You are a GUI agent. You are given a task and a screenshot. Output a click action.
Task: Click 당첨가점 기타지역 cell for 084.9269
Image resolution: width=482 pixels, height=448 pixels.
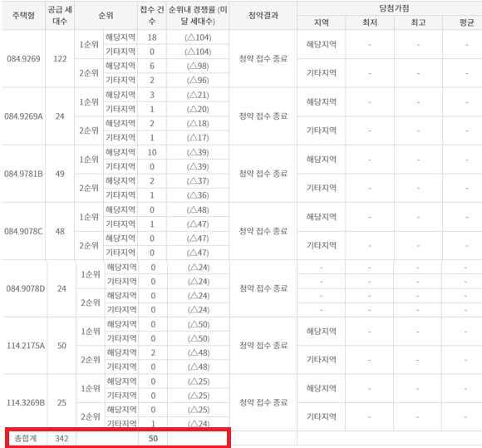click(x=322, y=73)
